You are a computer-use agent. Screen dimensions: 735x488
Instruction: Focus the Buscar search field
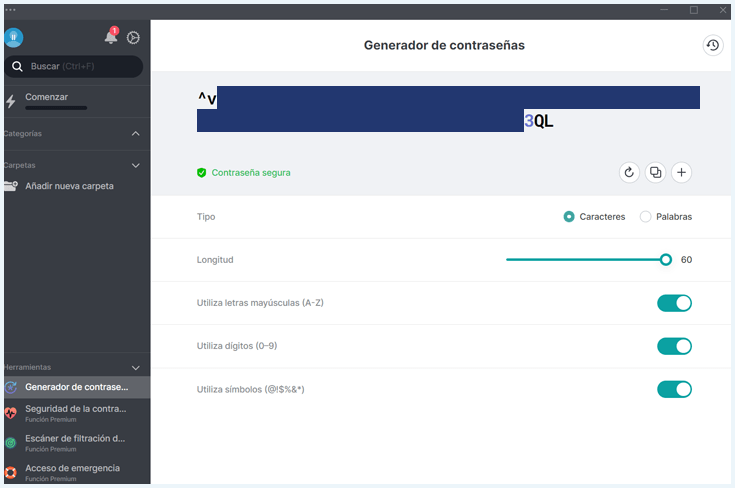pyautogui.click(x=74, y=67)
